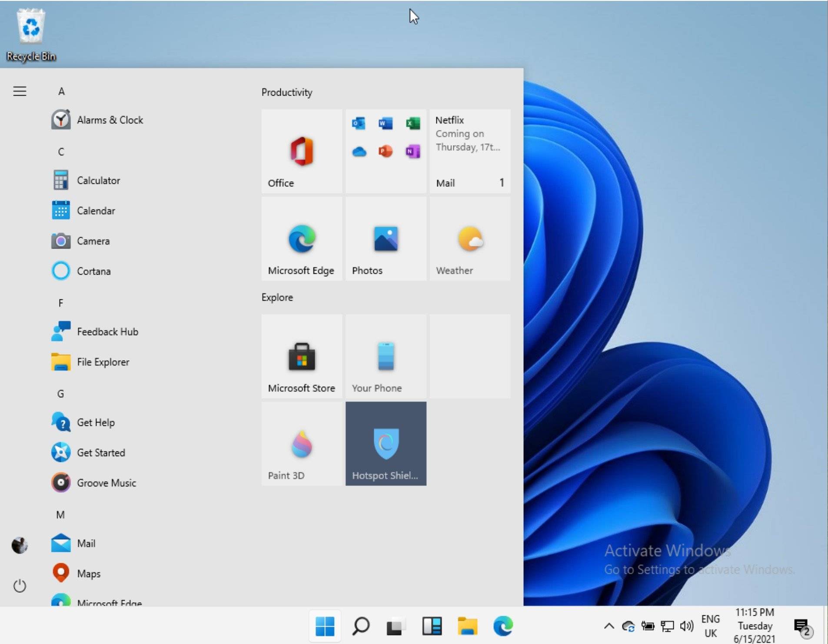Viewport: 828px width, 644px height.
Task: Launch Groove Music
Action: (x=106, y=482)
